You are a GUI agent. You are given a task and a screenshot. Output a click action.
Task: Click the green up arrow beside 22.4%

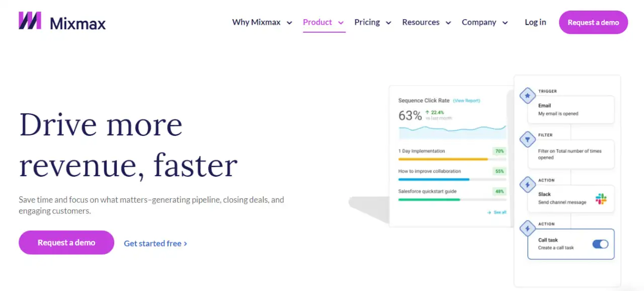click(x=427, y=112)
